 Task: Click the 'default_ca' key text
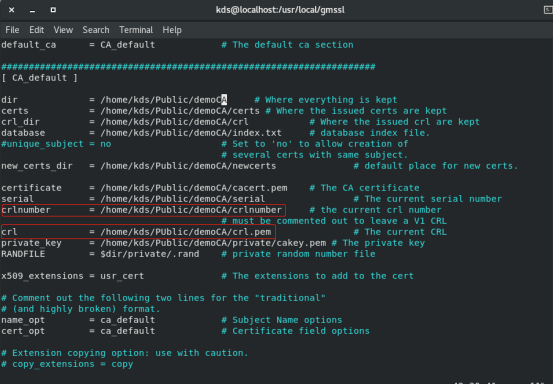click(x=29, y=45)
